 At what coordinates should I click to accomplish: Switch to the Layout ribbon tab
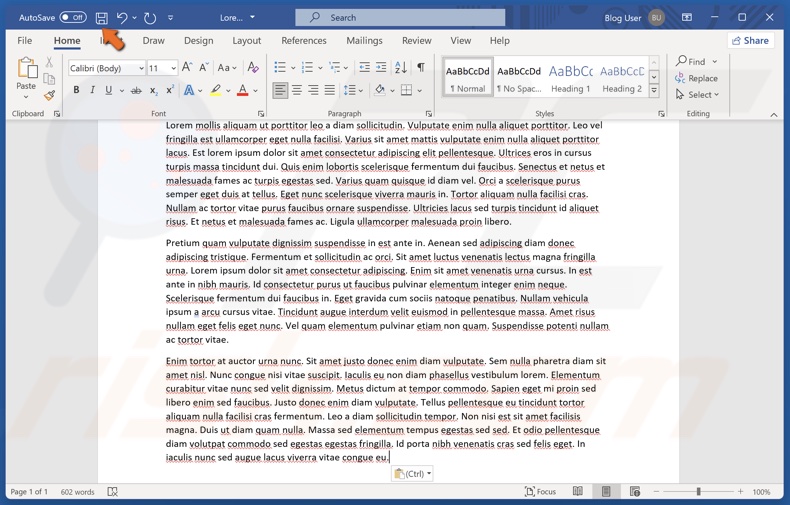(246, 41)
